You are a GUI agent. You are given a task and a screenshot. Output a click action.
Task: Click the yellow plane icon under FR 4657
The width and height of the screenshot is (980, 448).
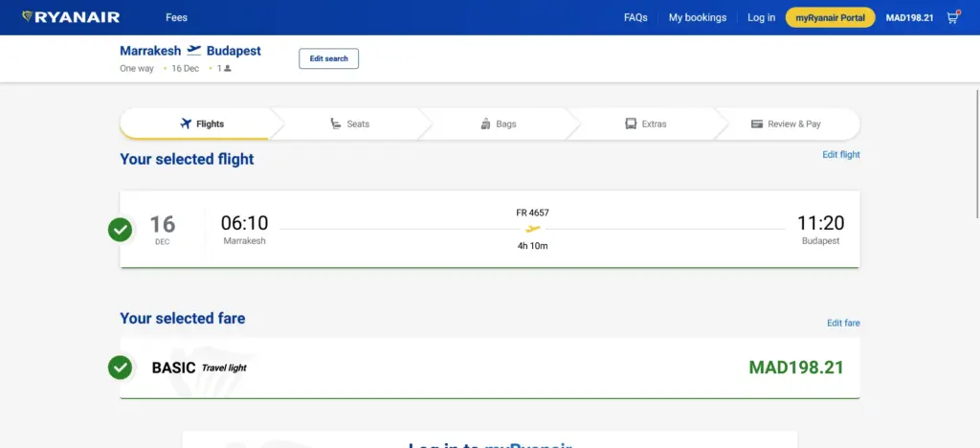[532, 229]
